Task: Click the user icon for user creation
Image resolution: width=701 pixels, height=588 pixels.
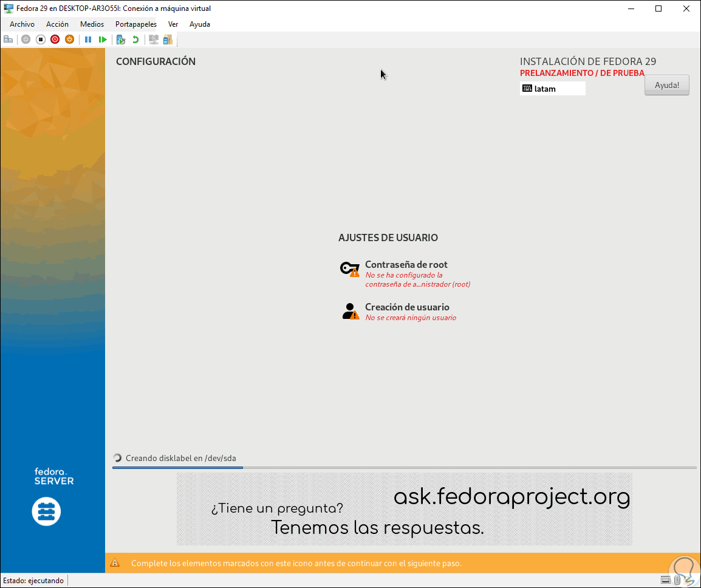Action: coord(350,311)
